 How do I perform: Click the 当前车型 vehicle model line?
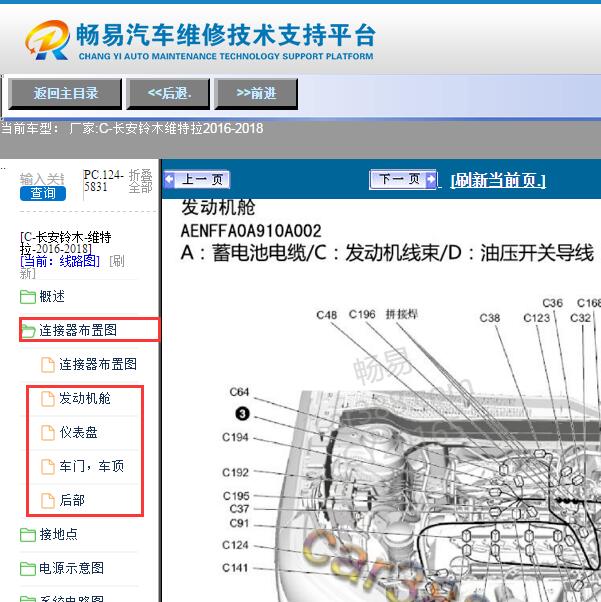132,128
